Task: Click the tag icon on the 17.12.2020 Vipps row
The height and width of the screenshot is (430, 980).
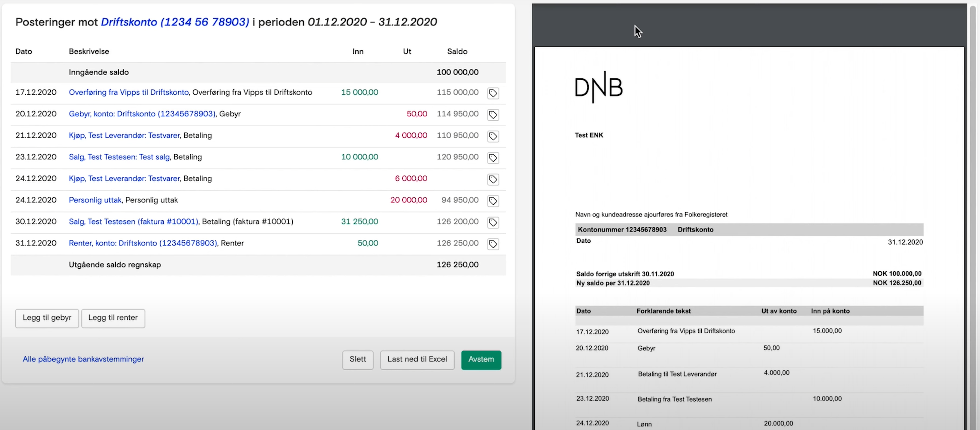Action: tap(493, 93)
